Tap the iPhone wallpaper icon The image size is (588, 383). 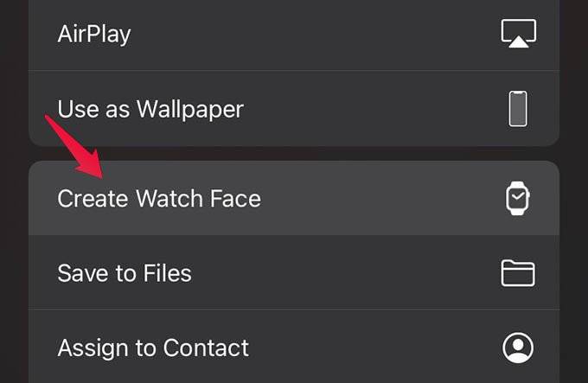point(518,110)
